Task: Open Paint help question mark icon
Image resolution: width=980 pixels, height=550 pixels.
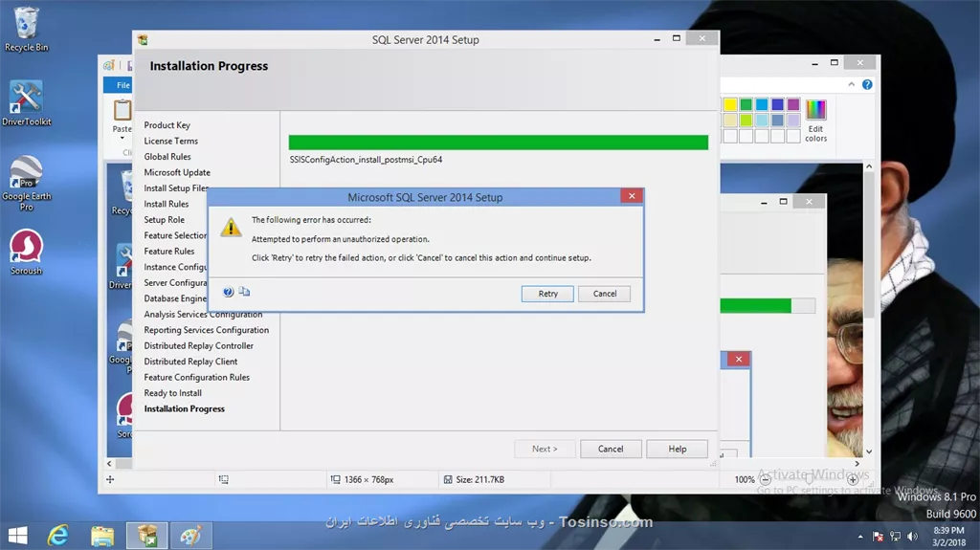Action: click(x=867, y=84)
